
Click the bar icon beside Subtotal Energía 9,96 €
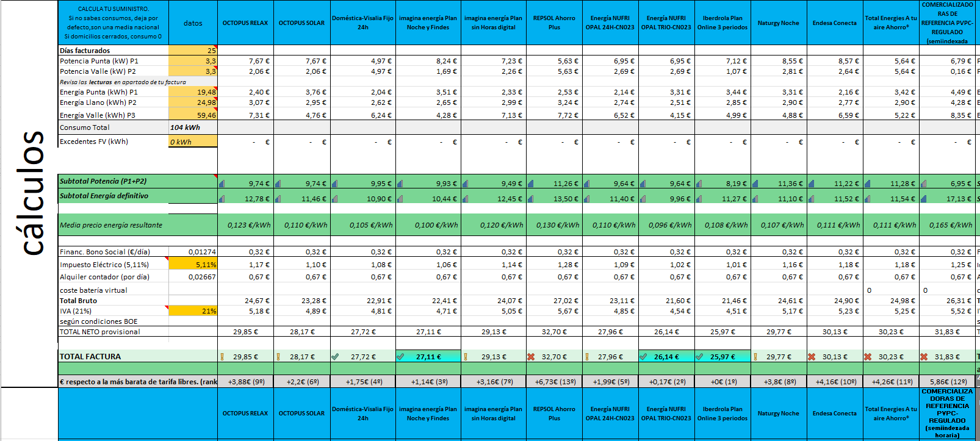coord(643,198)
